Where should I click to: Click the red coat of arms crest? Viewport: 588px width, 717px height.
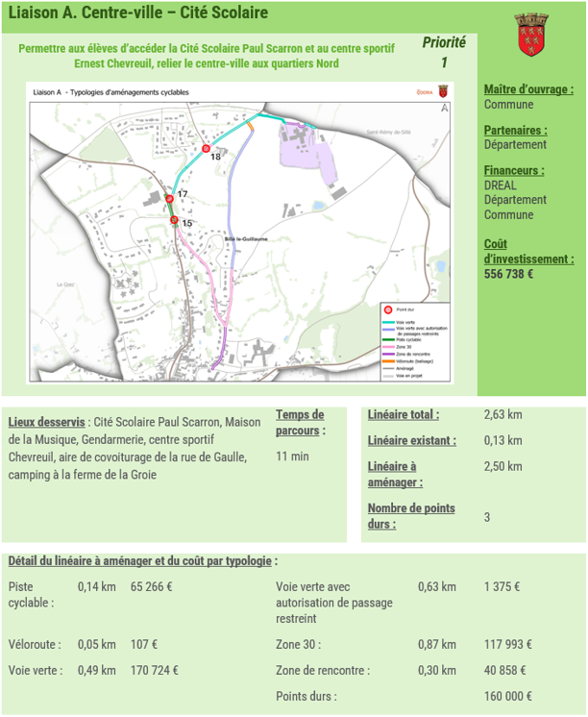(530, 35)
